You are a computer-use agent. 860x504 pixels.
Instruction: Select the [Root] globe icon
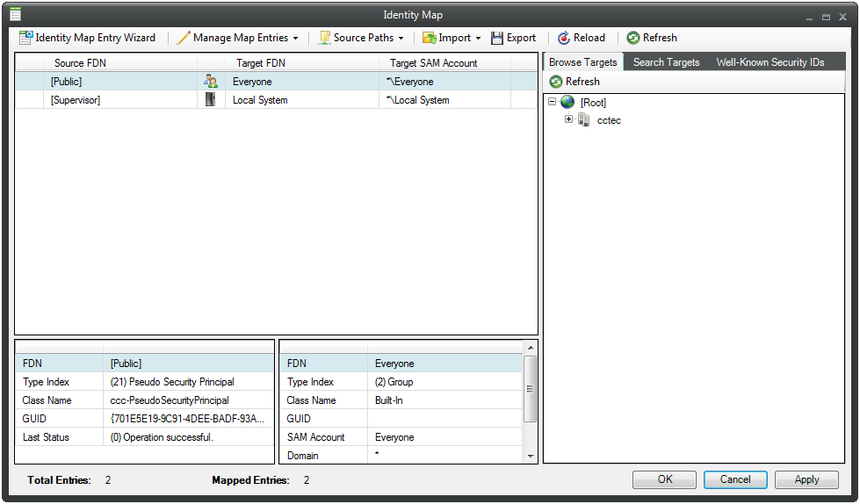tap(567, 102)
